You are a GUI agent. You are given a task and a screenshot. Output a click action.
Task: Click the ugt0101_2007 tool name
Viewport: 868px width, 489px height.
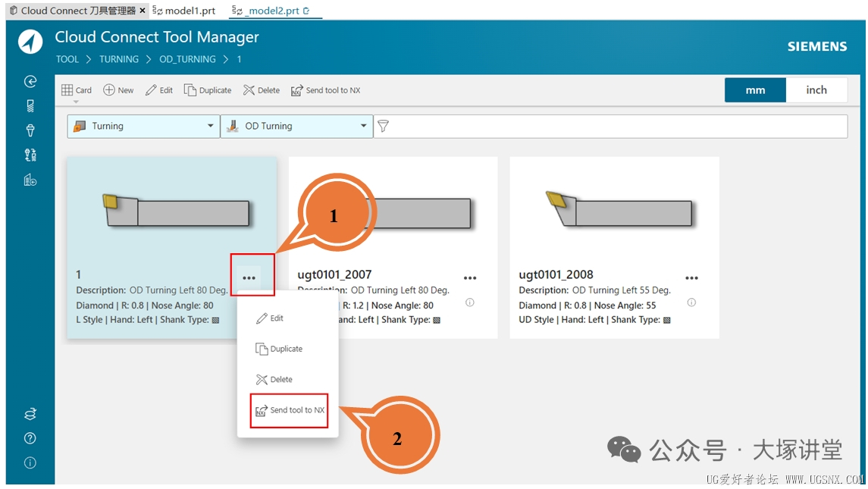tap(334, 274)
